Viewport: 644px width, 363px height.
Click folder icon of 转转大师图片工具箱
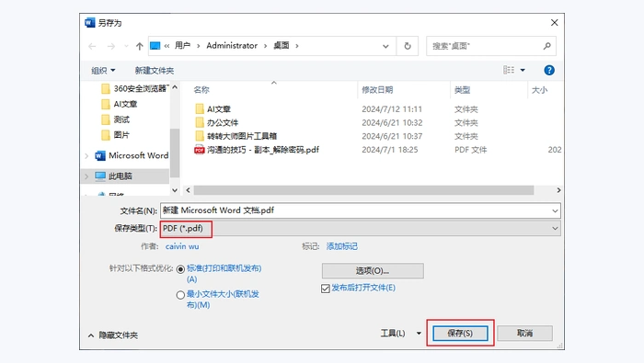point(200,136)
